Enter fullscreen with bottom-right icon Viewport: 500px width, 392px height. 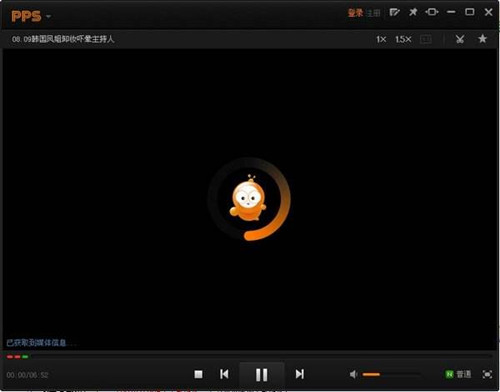tap(487, 374)
